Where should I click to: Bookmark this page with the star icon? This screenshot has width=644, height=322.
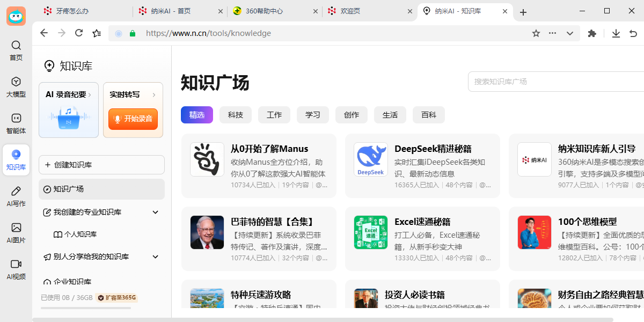(536, 33)
